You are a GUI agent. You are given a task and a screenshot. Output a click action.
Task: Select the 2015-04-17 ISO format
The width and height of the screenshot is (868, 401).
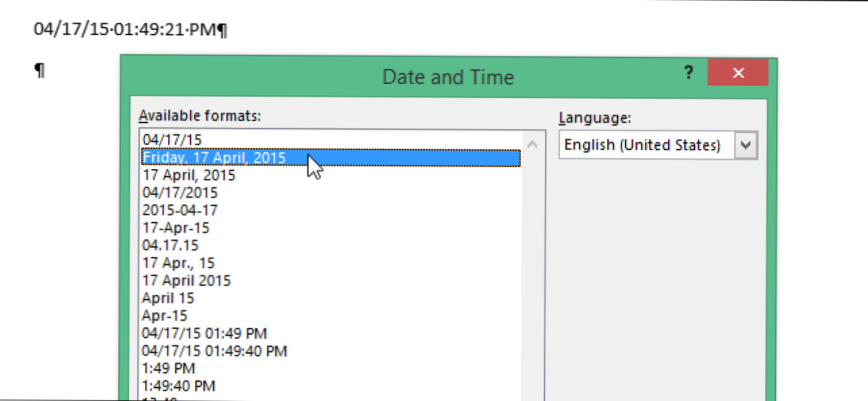click(180, 210)
